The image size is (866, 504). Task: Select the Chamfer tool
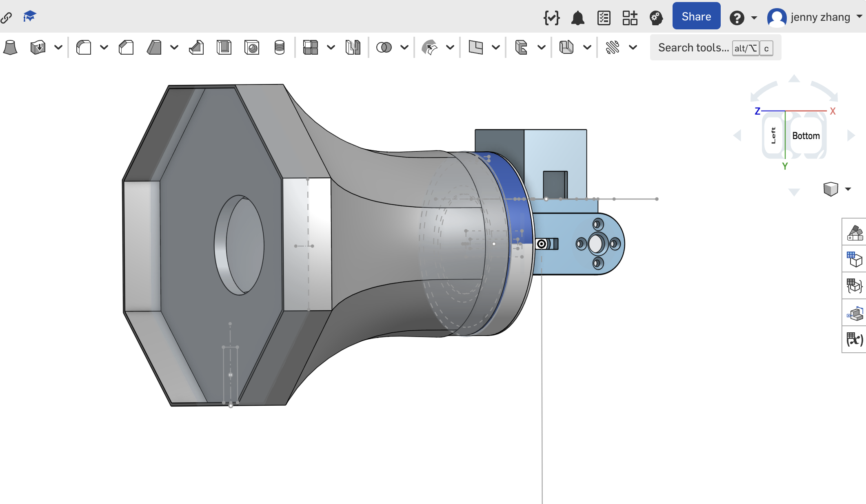(x=126, y=48)
